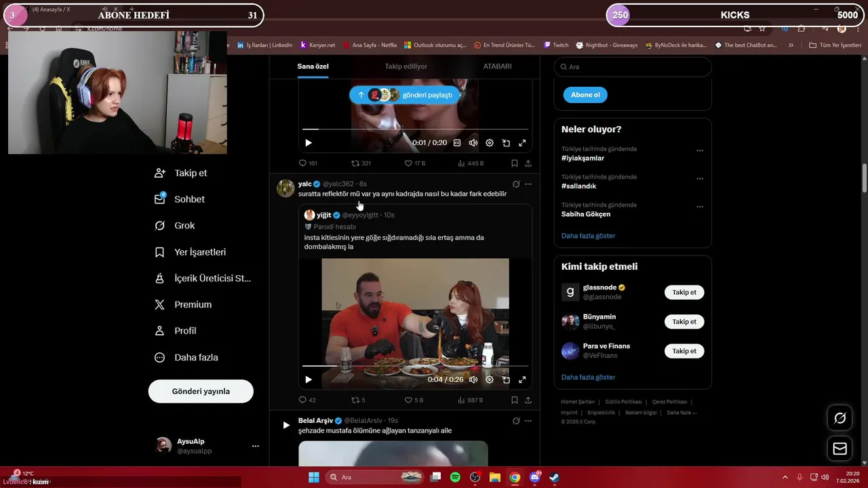The image size is (868, 488).
Task: Open the floating messages envelope button
Action: 840,449
